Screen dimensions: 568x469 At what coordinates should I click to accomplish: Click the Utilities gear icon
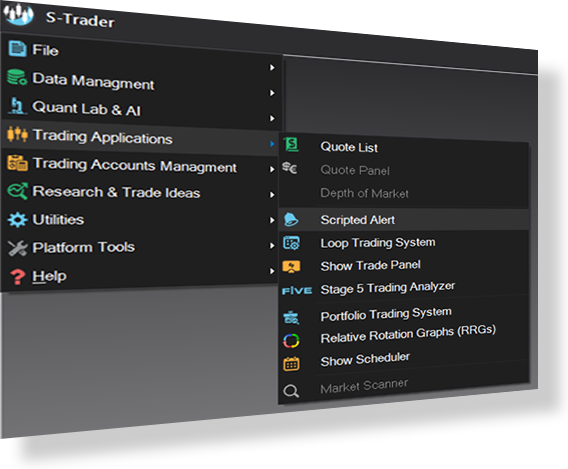coord(17,219)
